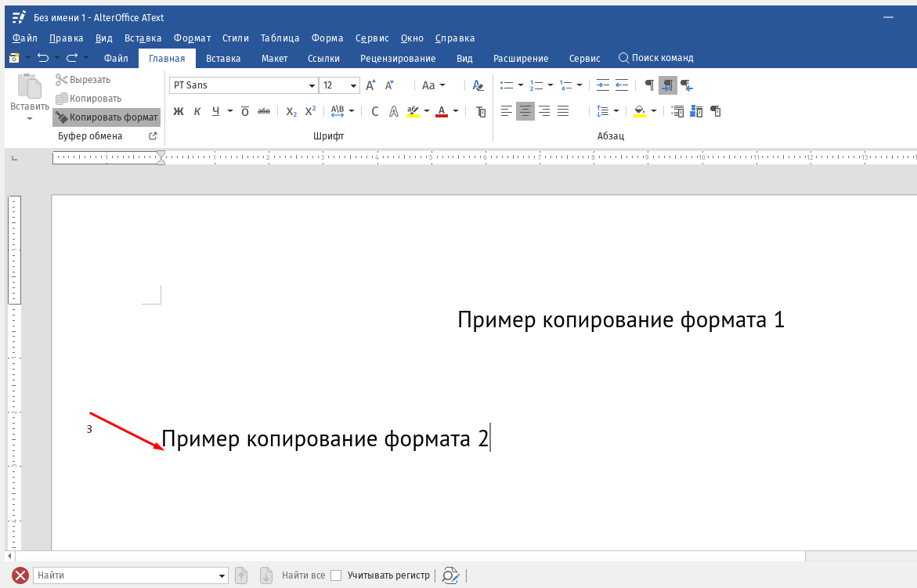Image resolution: width=917 pixels, height=588 pixels.
Task: Toggle italic (К) formatting
Action: point(197,111)
